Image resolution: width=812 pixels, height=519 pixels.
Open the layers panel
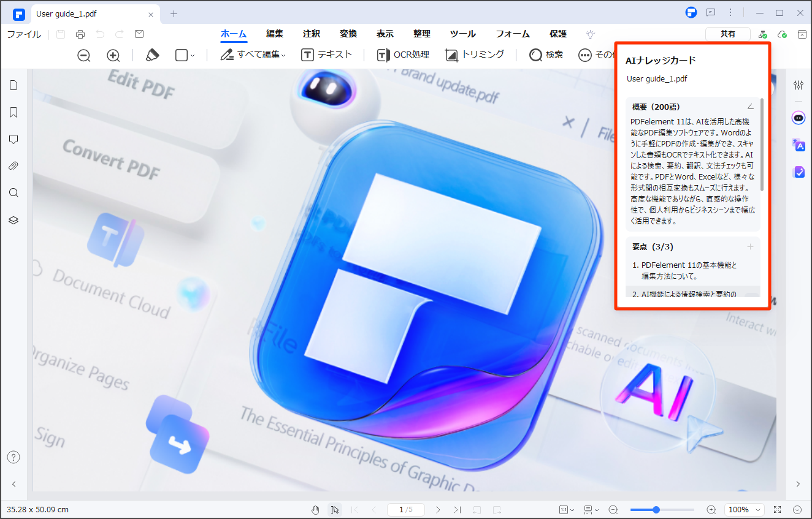tap(13, 220)
